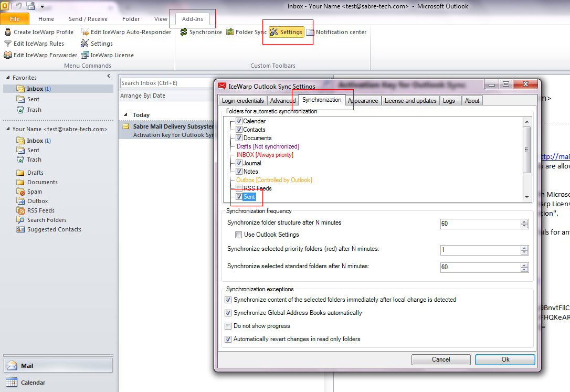Click the Mail navigation icon

[12, 365]
